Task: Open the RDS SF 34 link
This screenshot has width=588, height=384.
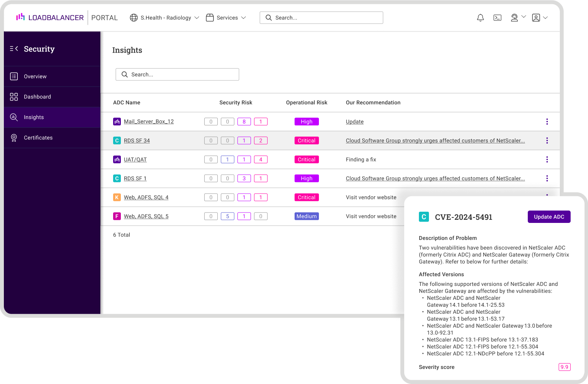Action: [x=137, y=141]
